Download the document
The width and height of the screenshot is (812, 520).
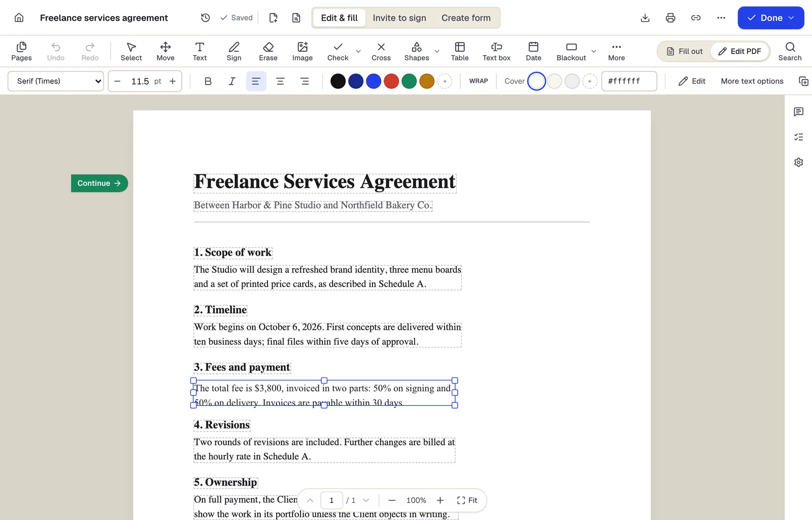click(x=645, y=18)
